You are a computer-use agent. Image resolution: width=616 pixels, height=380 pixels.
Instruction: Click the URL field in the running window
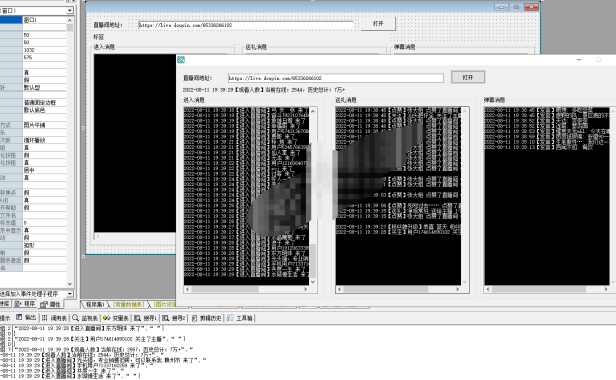click(336, 78)
